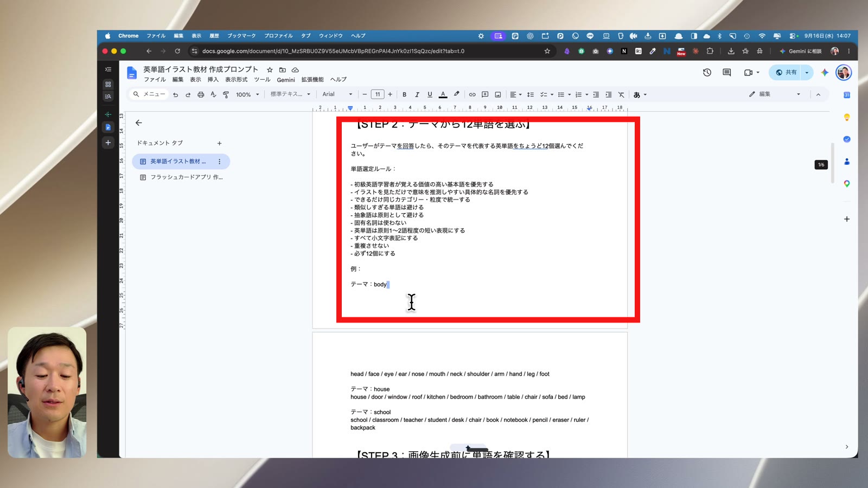
Task: Open the input tools あ dropdown
Action: tap(640, 94)
